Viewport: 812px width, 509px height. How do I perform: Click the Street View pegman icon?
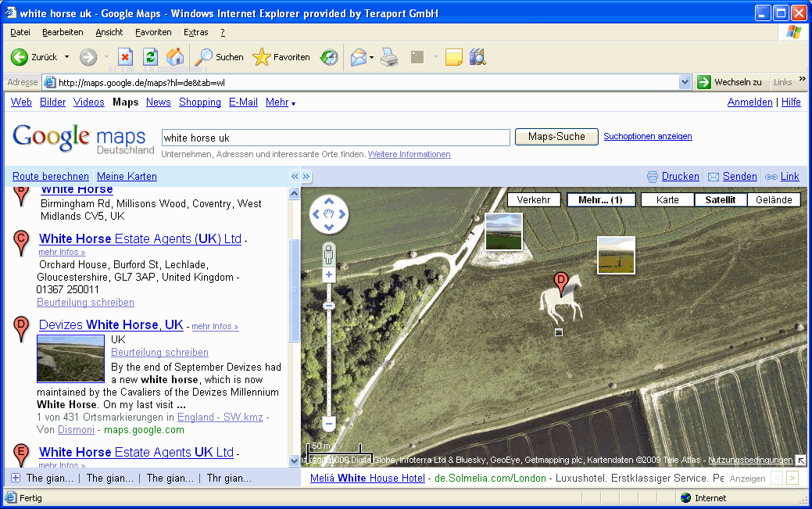click(x=328, y=255)
